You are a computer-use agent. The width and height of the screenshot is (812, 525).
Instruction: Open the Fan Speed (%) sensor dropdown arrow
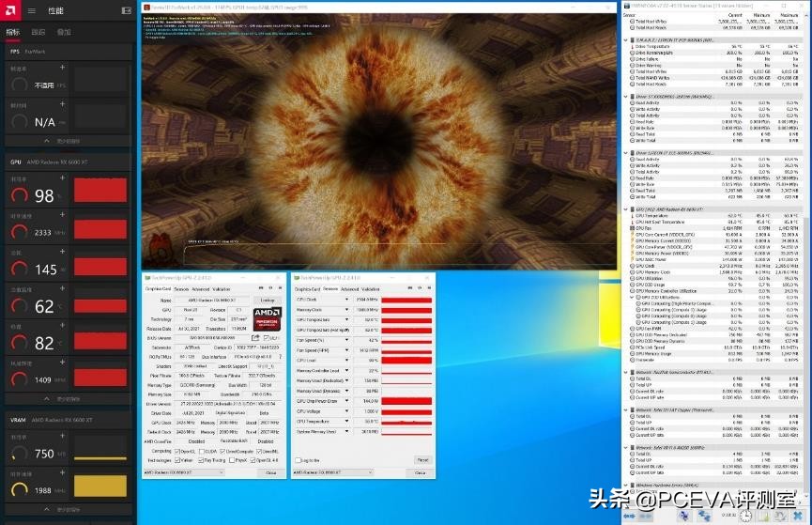(x=346, y=341)
